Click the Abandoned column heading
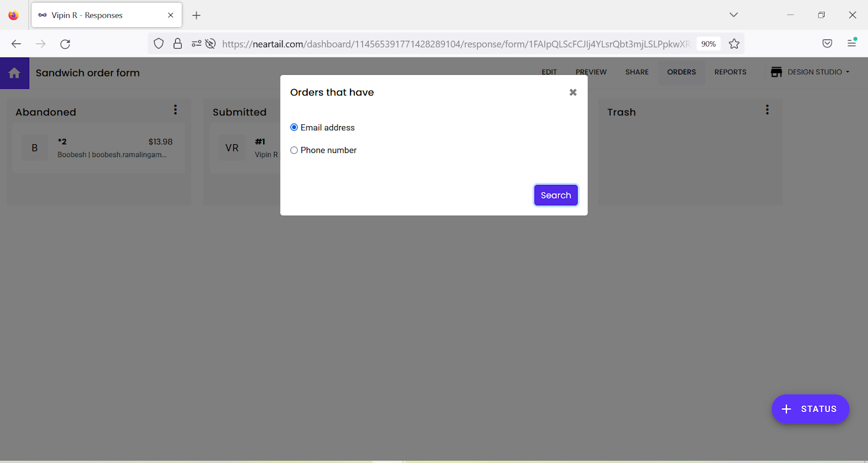This screenshot has width=868, height=463. [x=46, y=112]
